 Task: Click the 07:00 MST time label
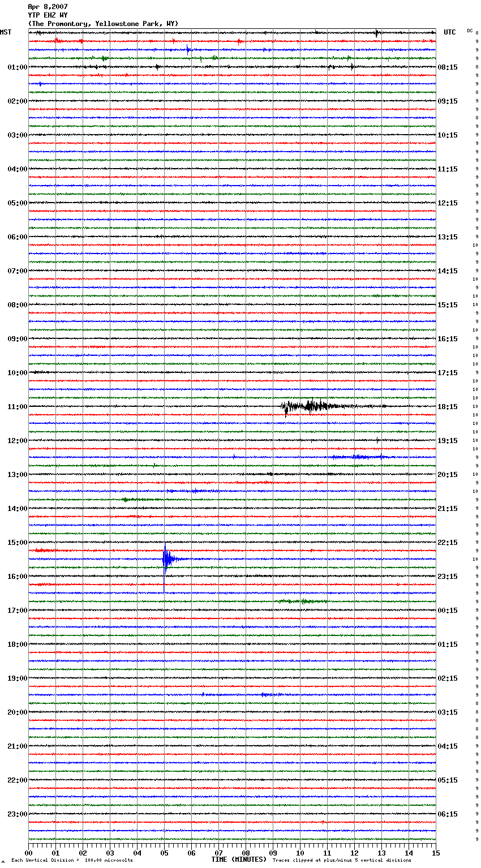tap(17, 271)
